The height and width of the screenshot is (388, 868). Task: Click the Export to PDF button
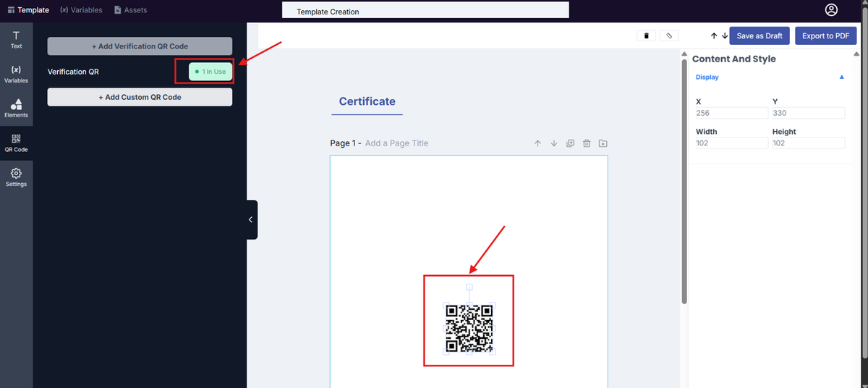[x=825, y=36]
